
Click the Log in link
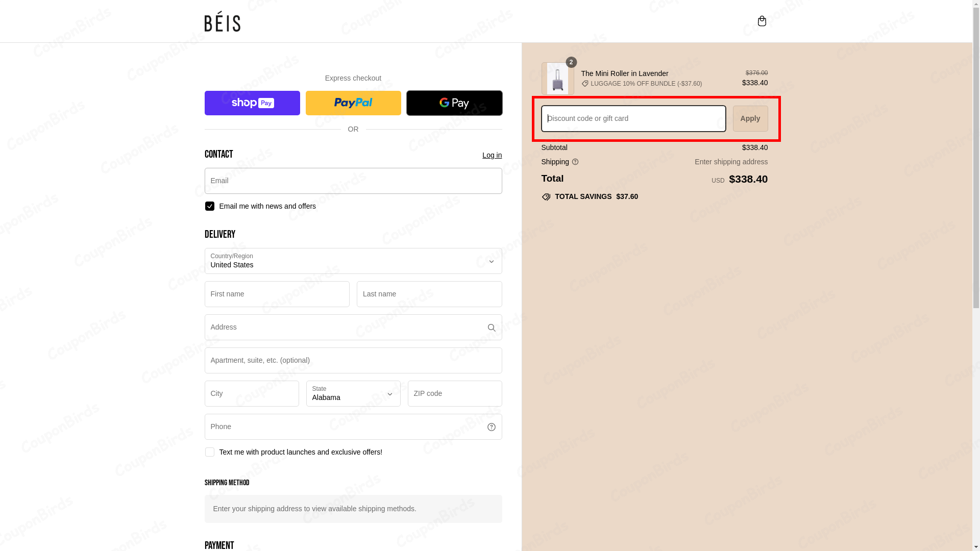click(x=492, y=155)
